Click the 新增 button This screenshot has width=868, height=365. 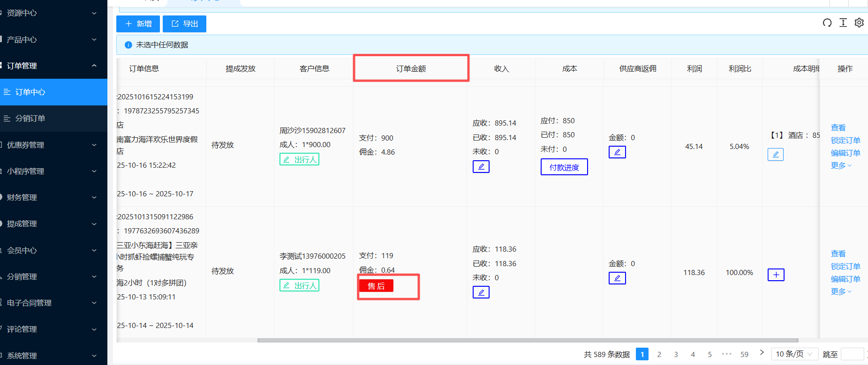[x=138, y=24]
